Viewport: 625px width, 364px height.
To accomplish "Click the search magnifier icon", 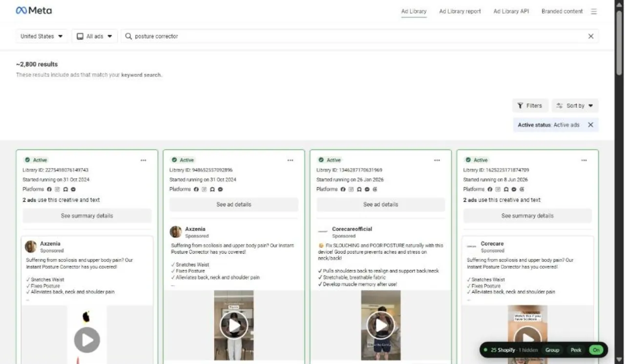I will pyautogui.click(x=128, y=36).
